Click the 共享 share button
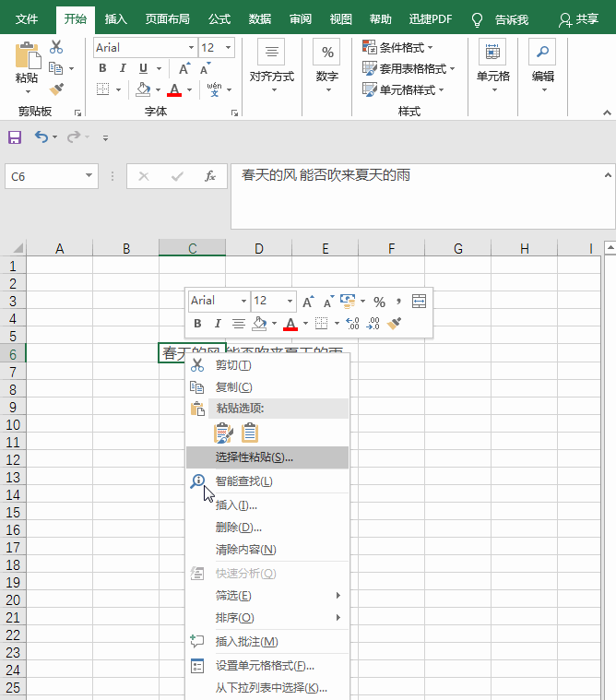Screen dimensions: 616x700 pos(579,18)
